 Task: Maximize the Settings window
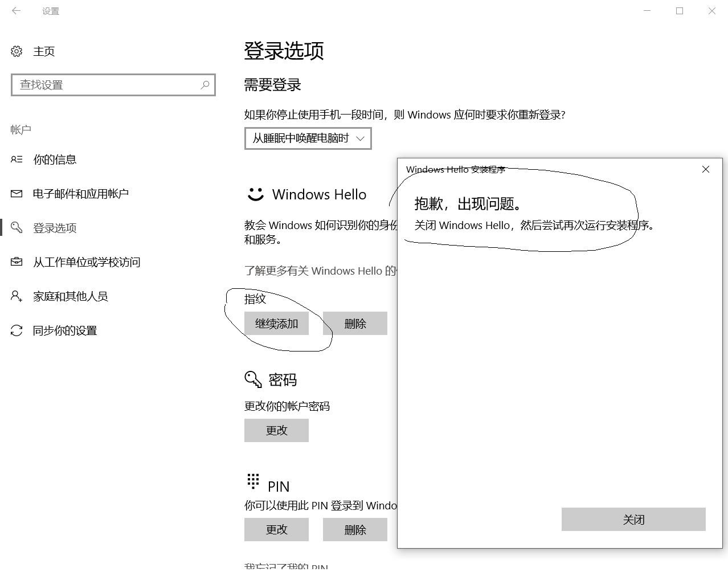pos(680,11)
